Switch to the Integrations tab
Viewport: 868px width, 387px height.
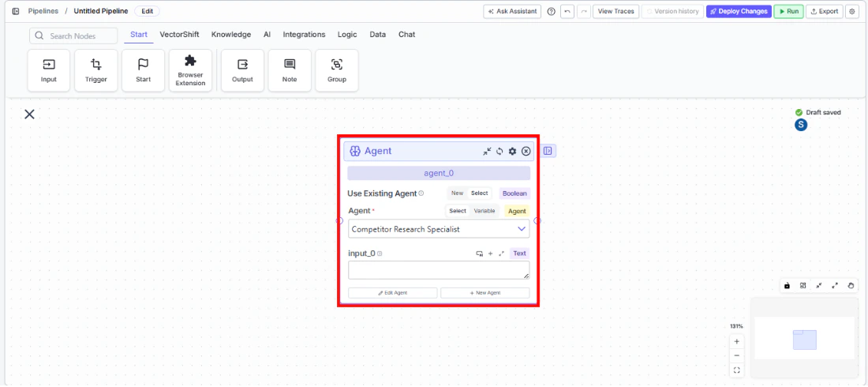click(x=304, y=35)
